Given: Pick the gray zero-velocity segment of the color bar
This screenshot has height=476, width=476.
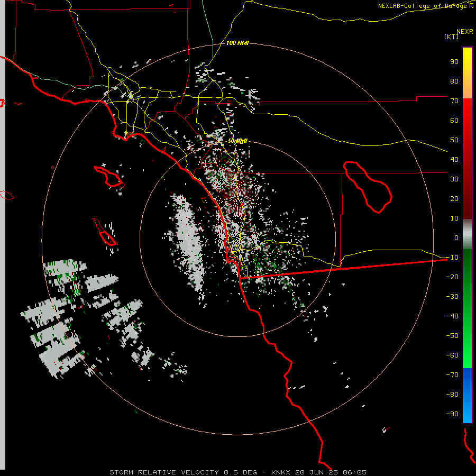Looking at the screenshot, I should [467, 234].
